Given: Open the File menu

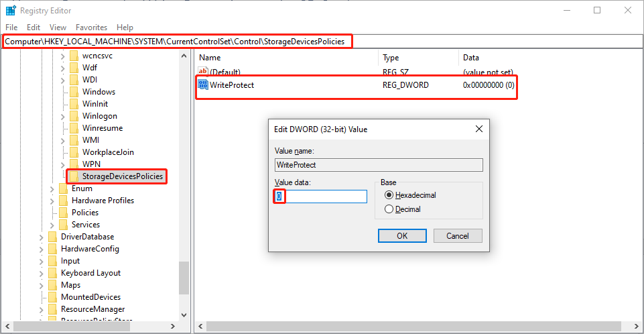Looking at the screenshot, I should pos(11,27).
